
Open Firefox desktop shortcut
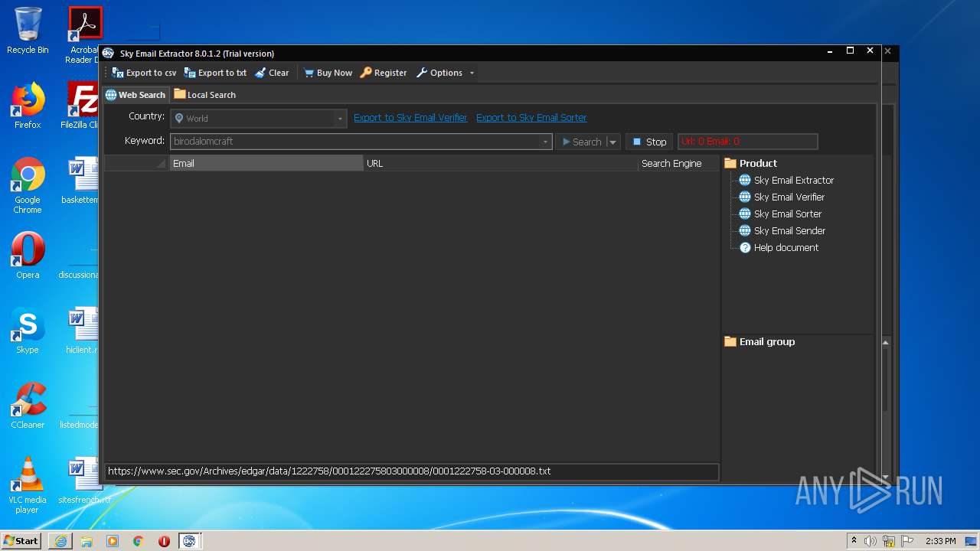click(x=28, y=106)
